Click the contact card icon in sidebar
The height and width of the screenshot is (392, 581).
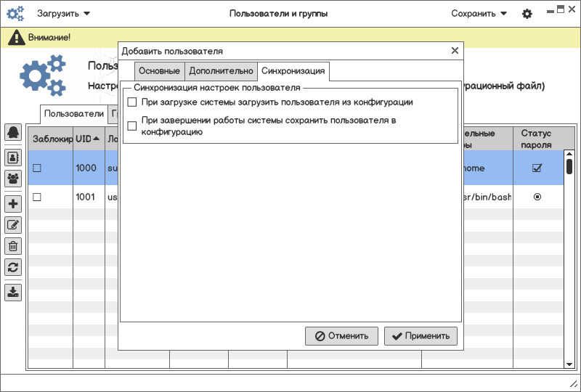click(13, 158)
